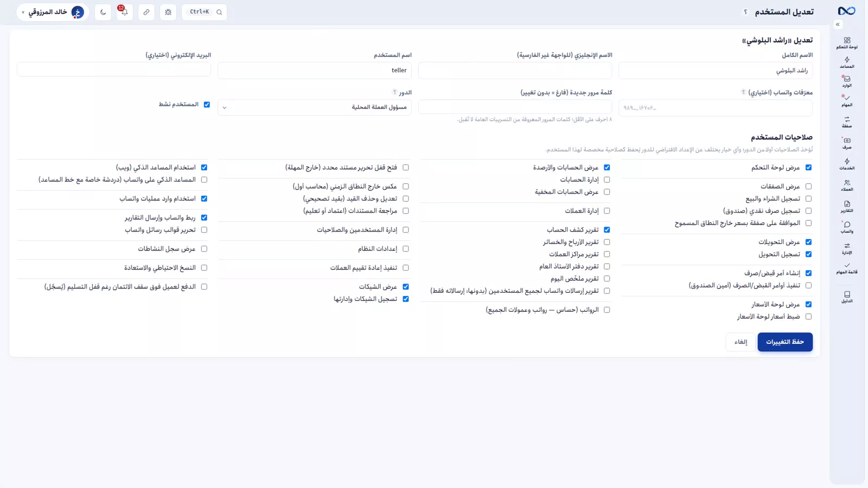Click البريد الإلكتروني email field
The height and width of the screenshot is (488, 868).
coord(114,69)
